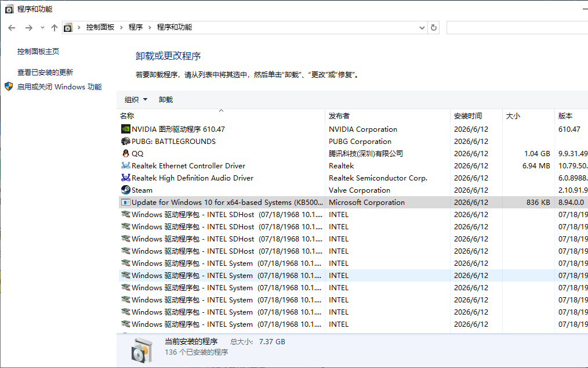Click the title bar 程序和功能 window icon
Image resolution: width=588 pixels, height=368 pixels.
9,9
